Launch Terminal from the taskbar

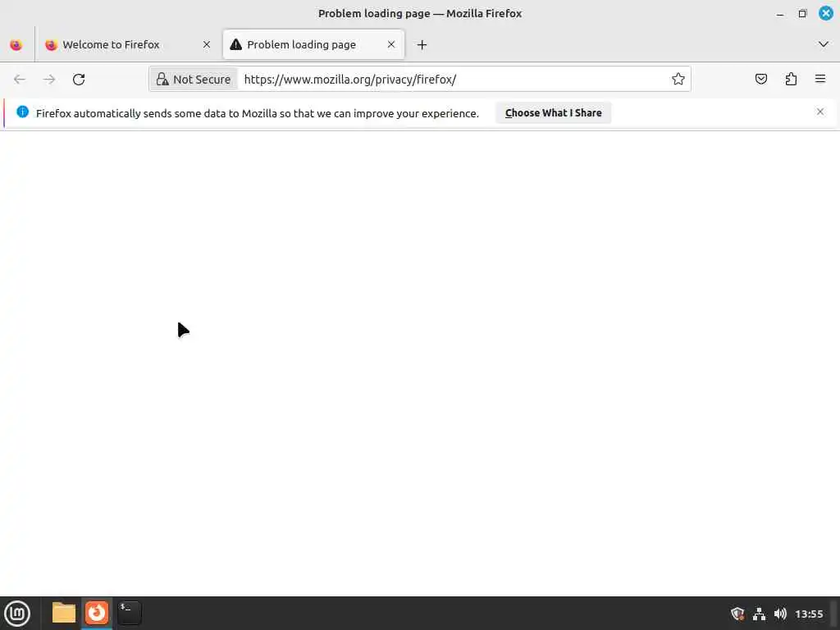pos(129,613)
